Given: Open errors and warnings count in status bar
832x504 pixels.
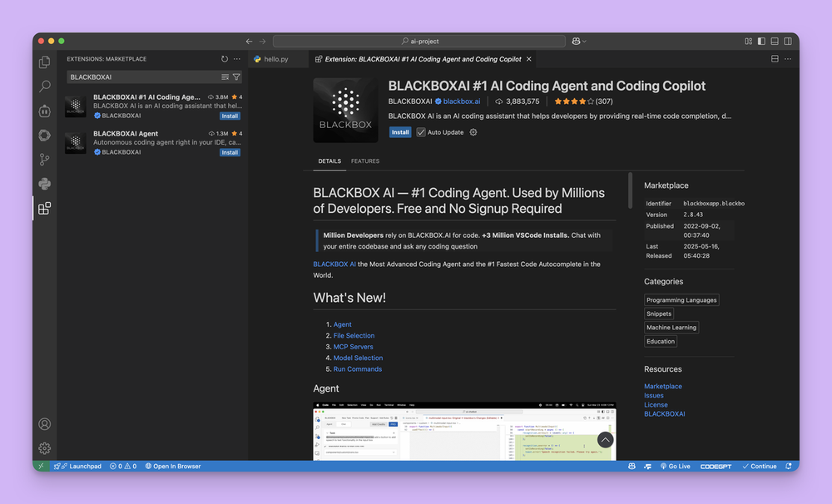Looking at the screenshot, I should pos(123,466).
